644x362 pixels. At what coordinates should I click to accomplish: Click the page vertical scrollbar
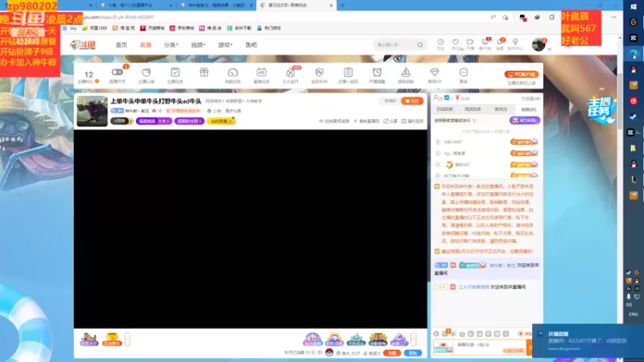(620, 103)
